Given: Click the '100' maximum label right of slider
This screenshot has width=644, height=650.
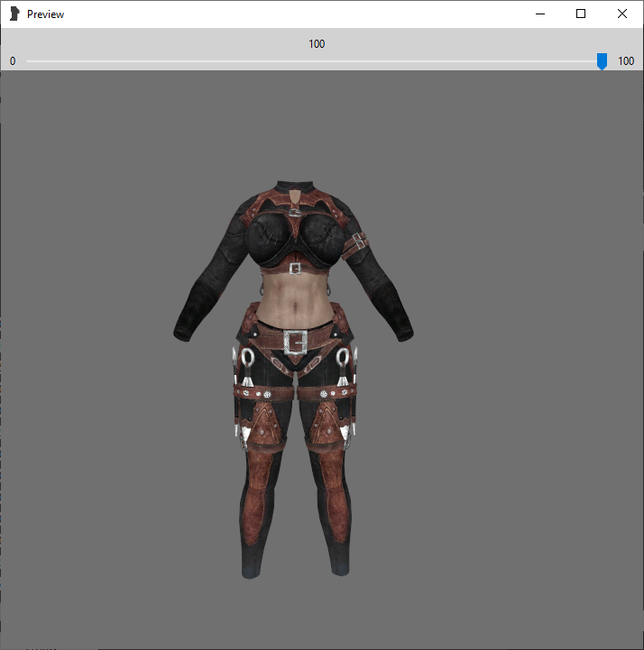Looking at the screenshot, I should coord(626,61).
